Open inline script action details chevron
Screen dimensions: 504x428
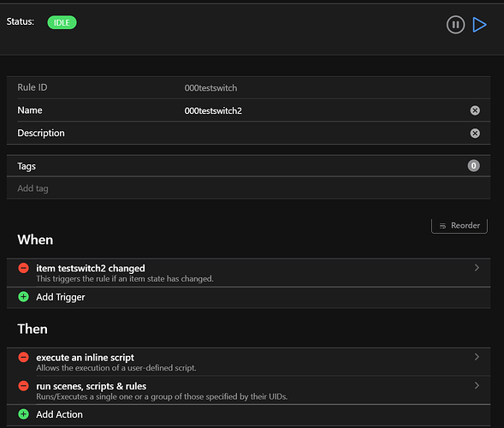[x=477, y=357]
